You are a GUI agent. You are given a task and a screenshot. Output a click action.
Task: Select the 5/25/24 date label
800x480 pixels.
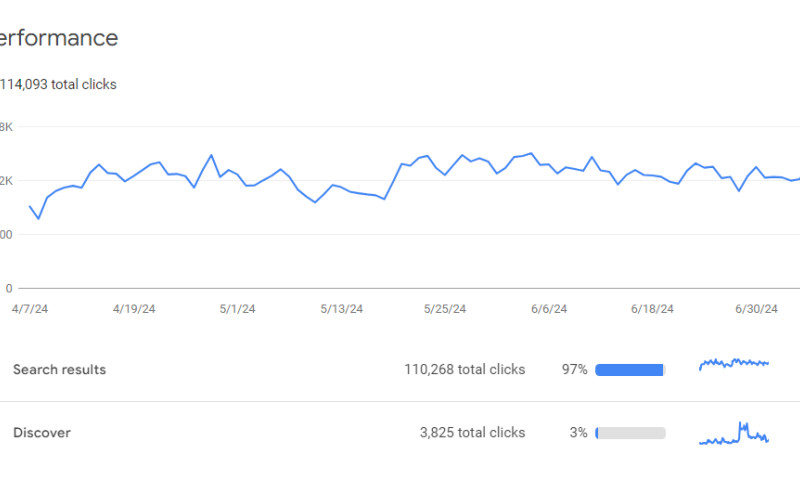click(445, 309)
